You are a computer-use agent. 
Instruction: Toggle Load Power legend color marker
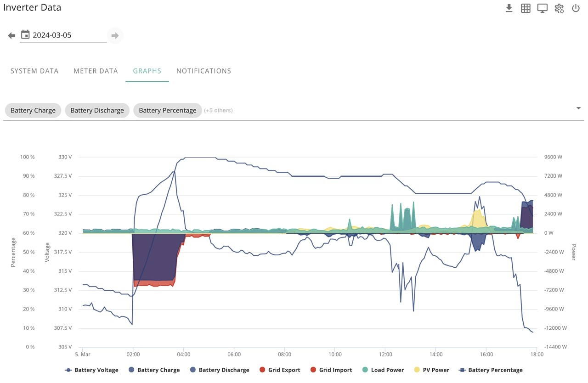click(x=365, y=370)
